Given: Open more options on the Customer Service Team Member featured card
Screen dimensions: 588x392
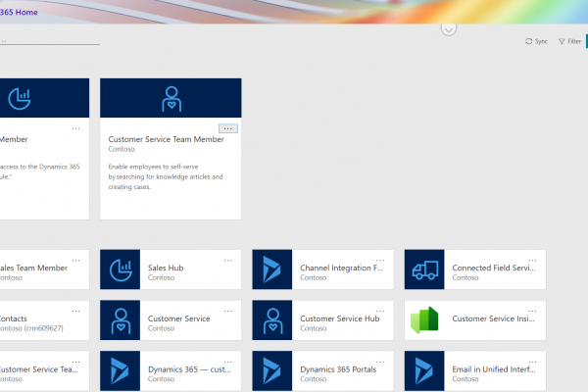Looking at the screenshot, I should point(228,128).
